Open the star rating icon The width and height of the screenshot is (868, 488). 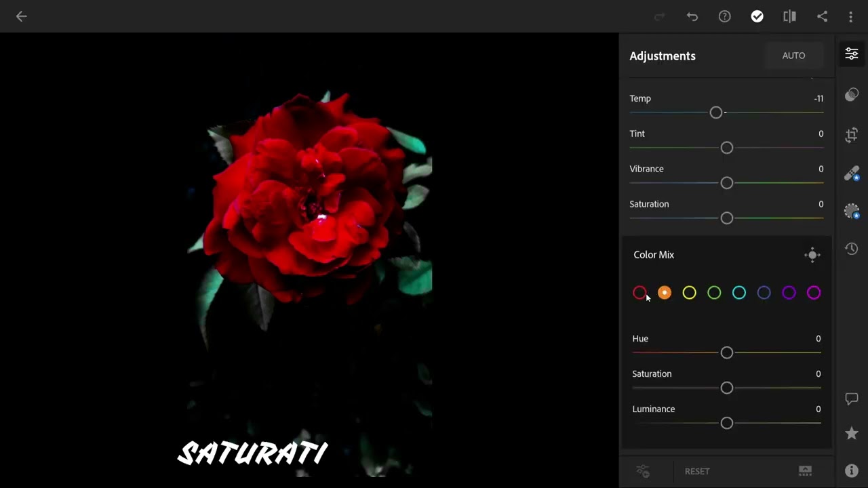[x=852, y=433]
